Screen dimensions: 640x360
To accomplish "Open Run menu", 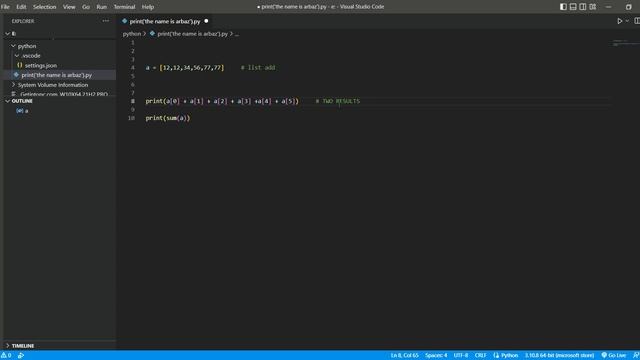I will pyautogui.click(x=102, y=7).
